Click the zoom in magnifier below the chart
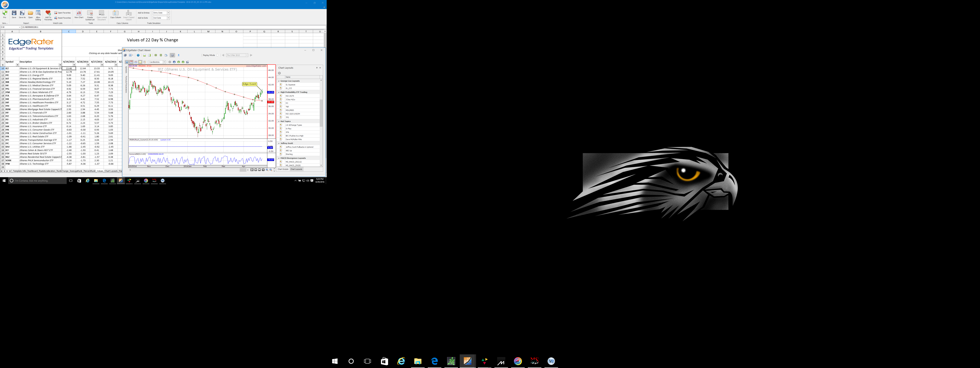 [x=267, y=170]
